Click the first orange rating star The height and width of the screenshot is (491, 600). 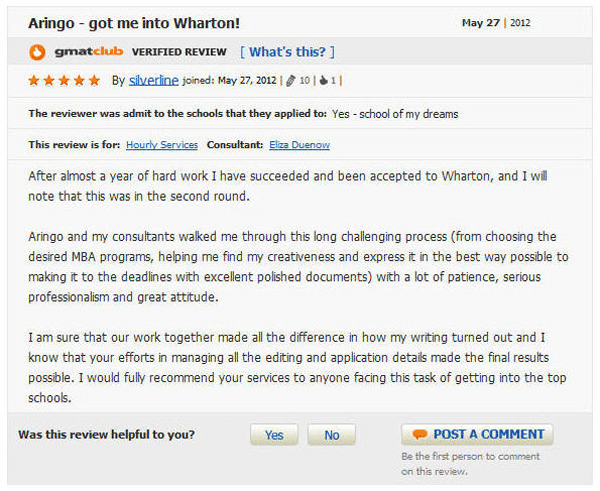pyautogui.click(x=34, y=80)
